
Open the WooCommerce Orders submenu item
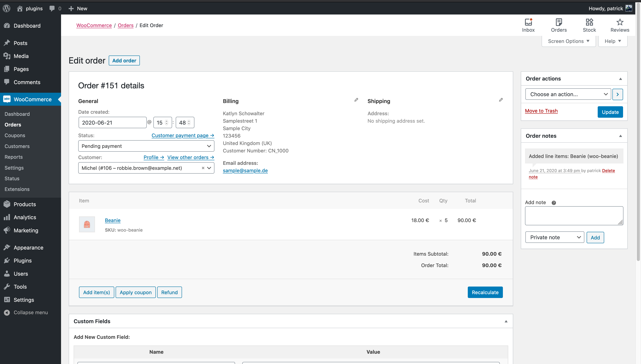pyautogui.click(x=13, y=125)
